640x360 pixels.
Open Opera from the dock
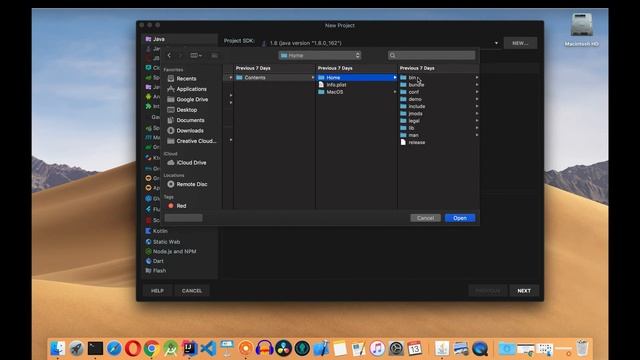(x=133, y=349)
